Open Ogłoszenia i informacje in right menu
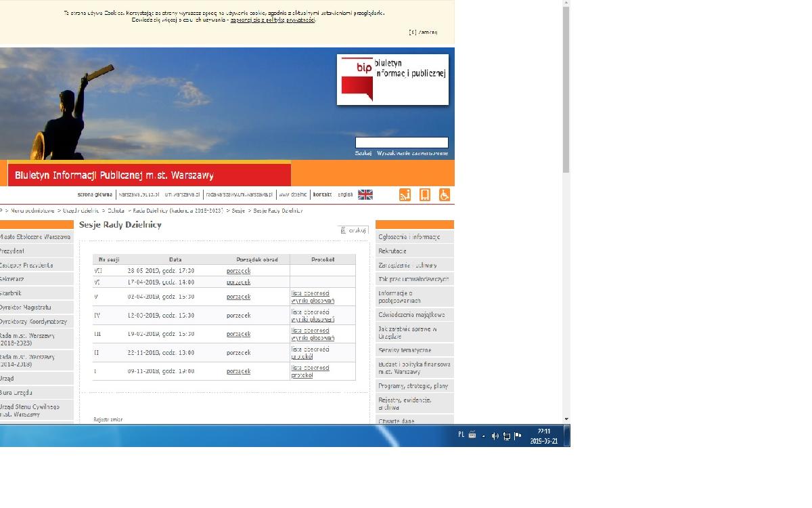This screenshot has width=812, height=508. click(414, 237)
